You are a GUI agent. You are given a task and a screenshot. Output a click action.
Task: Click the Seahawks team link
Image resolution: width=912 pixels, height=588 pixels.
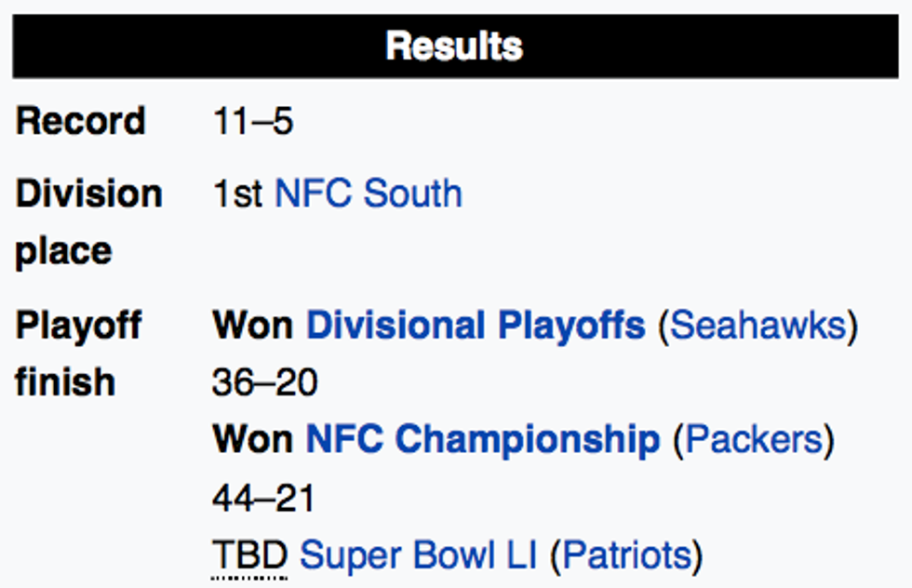tap(758, 326)
